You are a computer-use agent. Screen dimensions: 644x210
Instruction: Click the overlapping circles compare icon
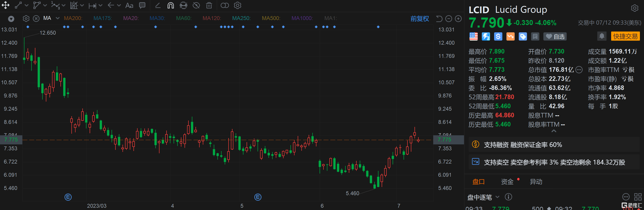coord(224,5)
